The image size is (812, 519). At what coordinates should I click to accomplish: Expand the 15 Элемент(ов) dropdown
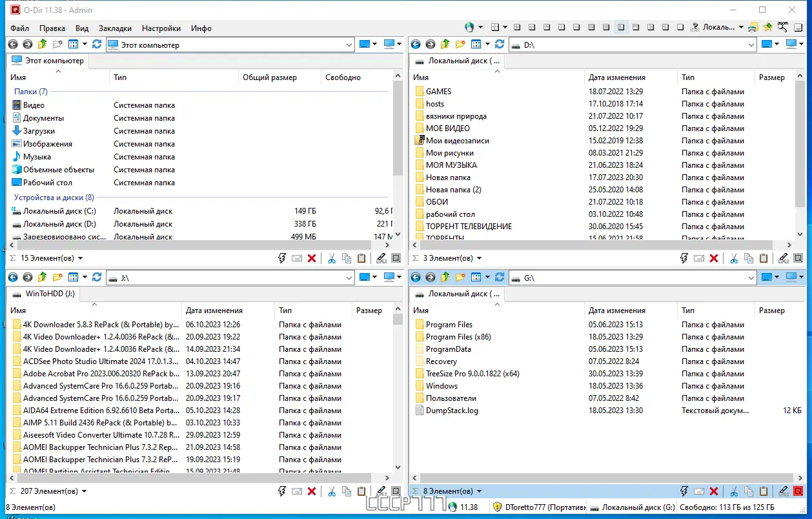click(80, 258)
